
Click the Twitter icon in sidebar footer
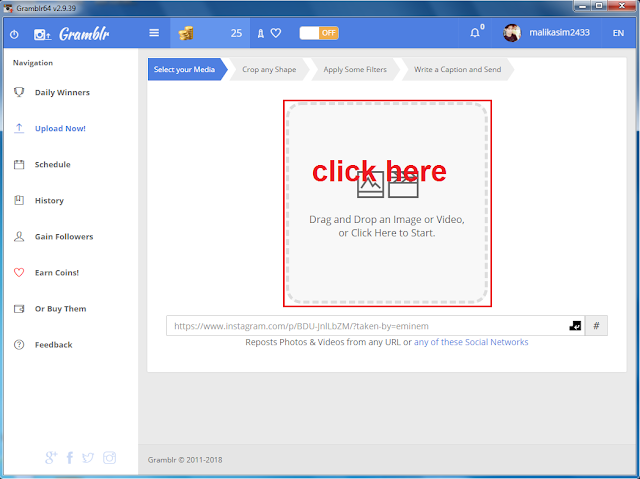click(88, 458)
